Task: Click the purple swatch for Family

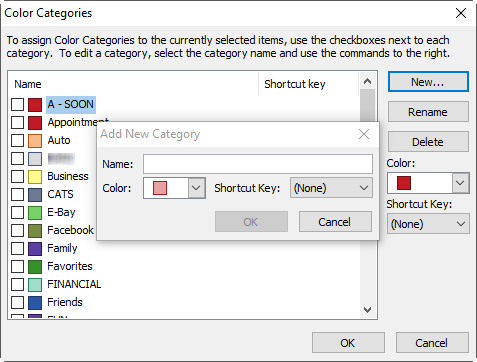Action: point(35,248)
